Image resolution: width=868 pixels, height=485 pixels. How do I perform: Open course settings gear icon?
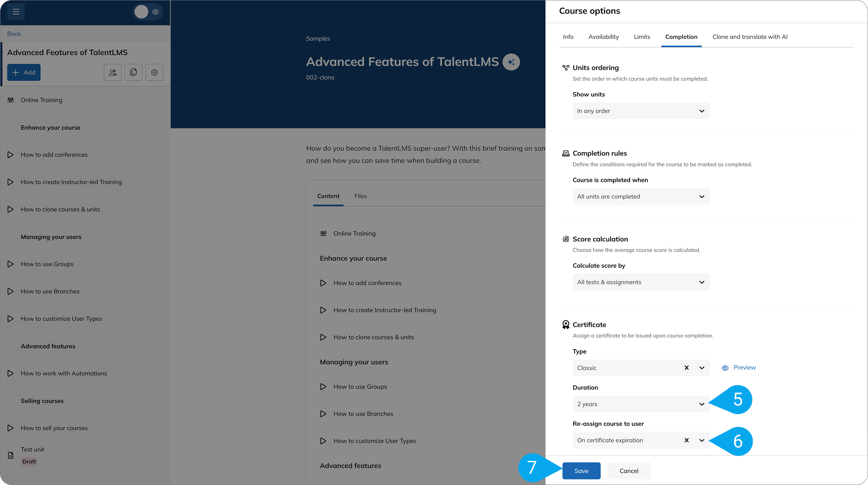point(154,72)
